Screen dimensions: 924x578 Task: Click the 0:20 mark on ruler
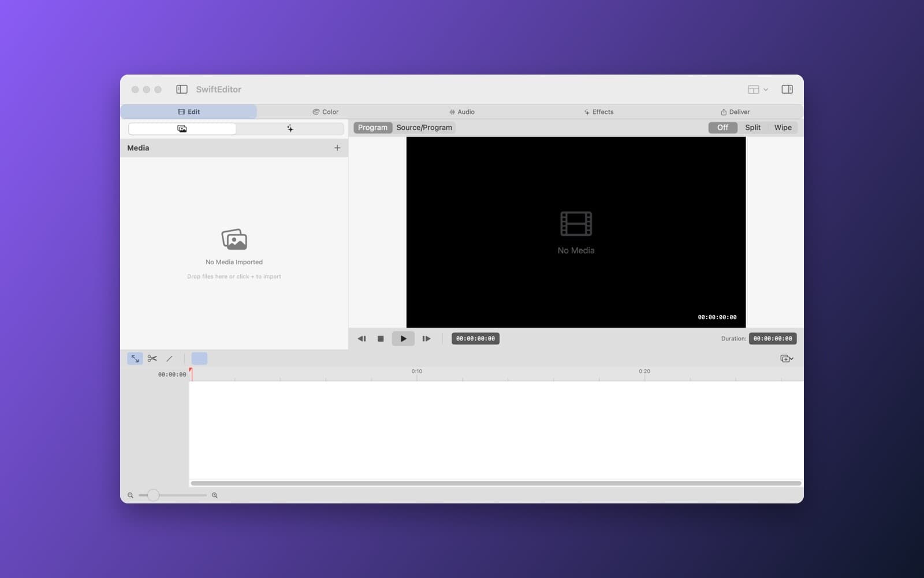pos(644,371)
